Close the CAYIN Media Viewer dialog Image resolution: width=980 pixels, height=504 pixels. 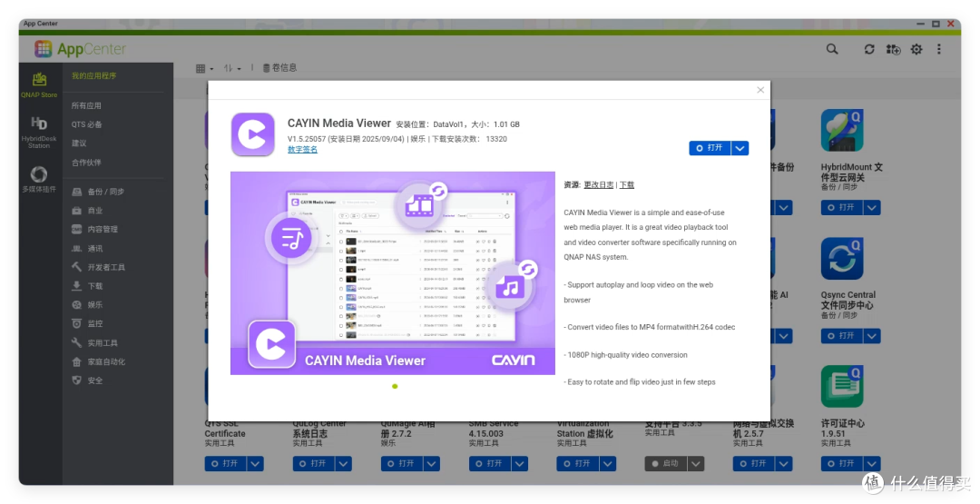pyautogui.click(x=760, y=90)
